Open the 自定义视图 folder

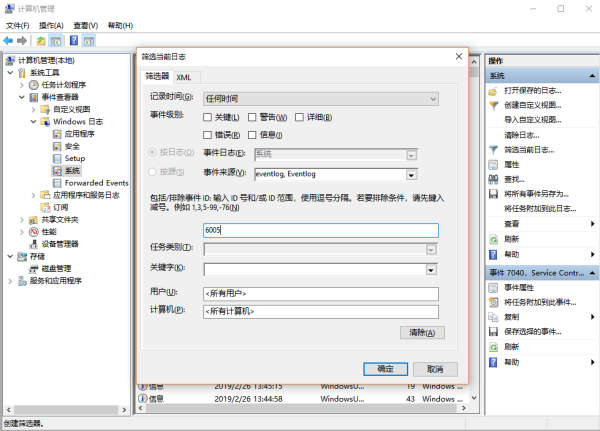coord(71,109)
